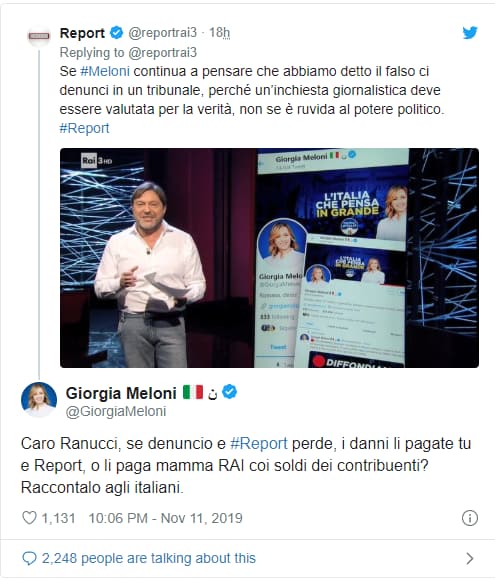Viewport: 495px width, 580px height.
Task: Open the #Meloni hashtag link
Action: click(105, 71)
